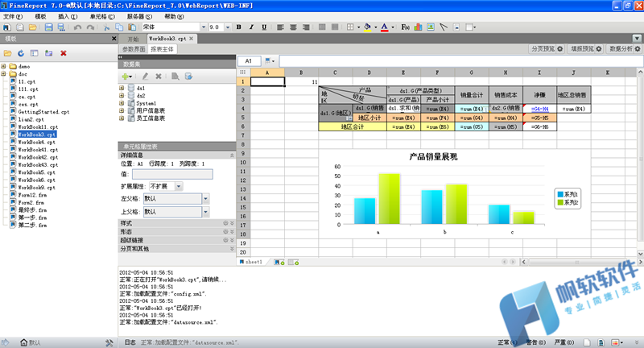
Task: Click the A1 cell reference box
Action: pyautogui.click(x=249, y=61)
